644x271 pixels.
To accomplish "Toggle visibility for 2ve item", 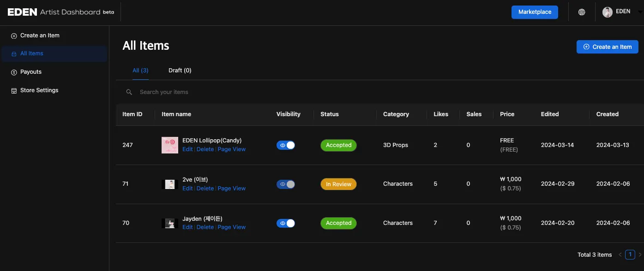I will 286,184.
